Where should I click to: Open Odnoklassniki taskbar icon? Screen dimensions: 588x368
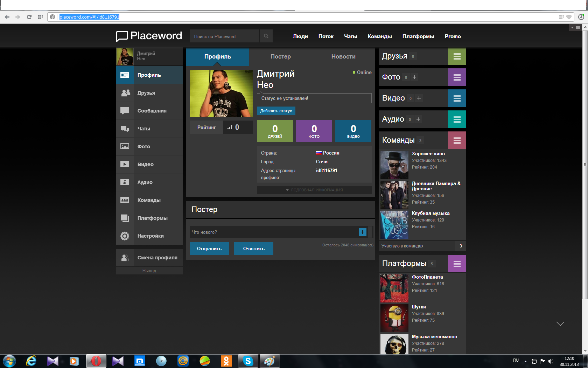(226, 361)
